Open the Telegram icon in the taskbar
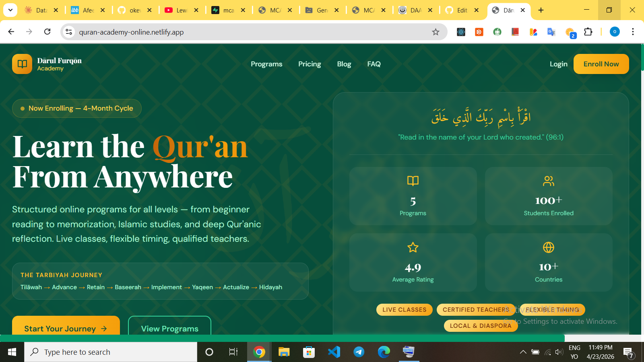 (359, 352)
